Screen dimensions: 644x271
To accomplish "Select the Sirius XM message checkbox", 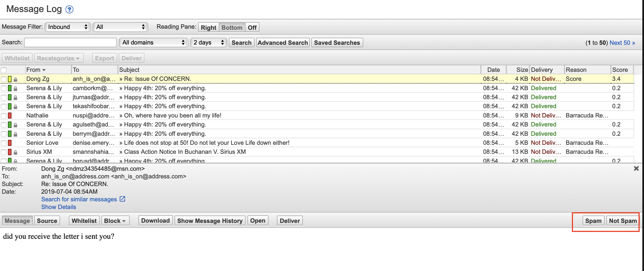I will [4, 152].
